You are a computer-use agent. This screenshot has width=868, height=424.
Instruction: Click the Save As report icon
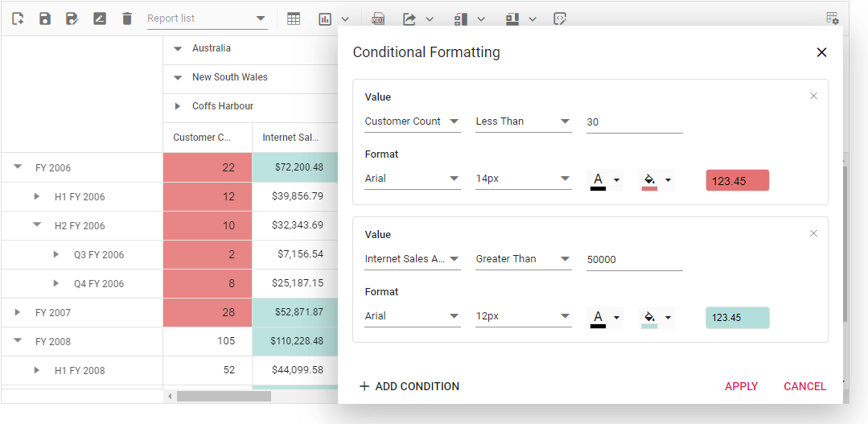tap(72, 19)
